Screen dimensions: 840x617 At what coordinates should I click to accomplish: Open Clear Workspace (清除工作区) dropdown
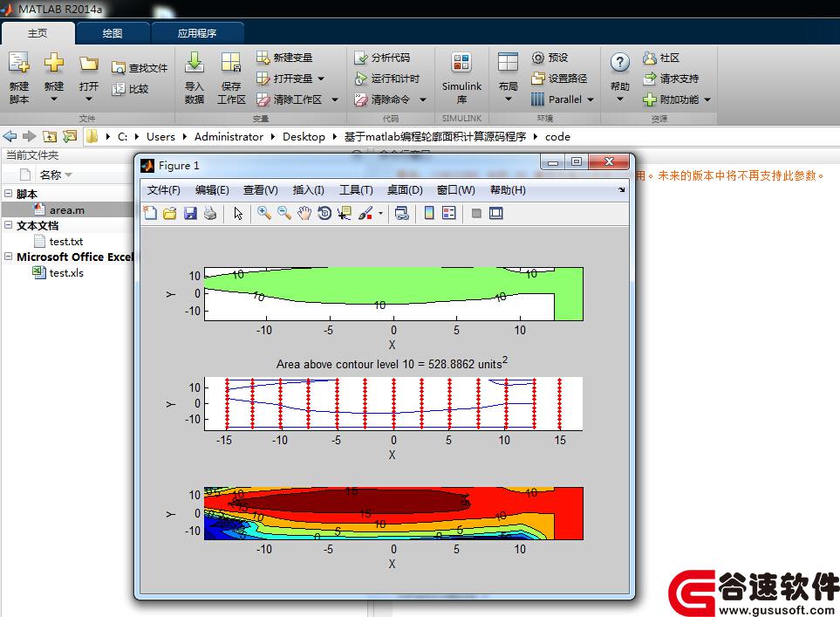click(x=335, y=99)
